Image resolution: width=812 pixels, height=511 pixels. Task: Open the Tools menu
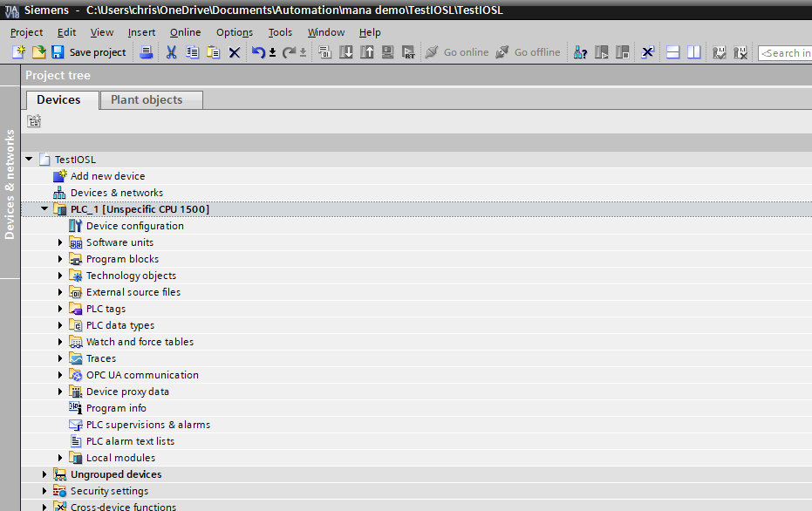tap(280, 32)
